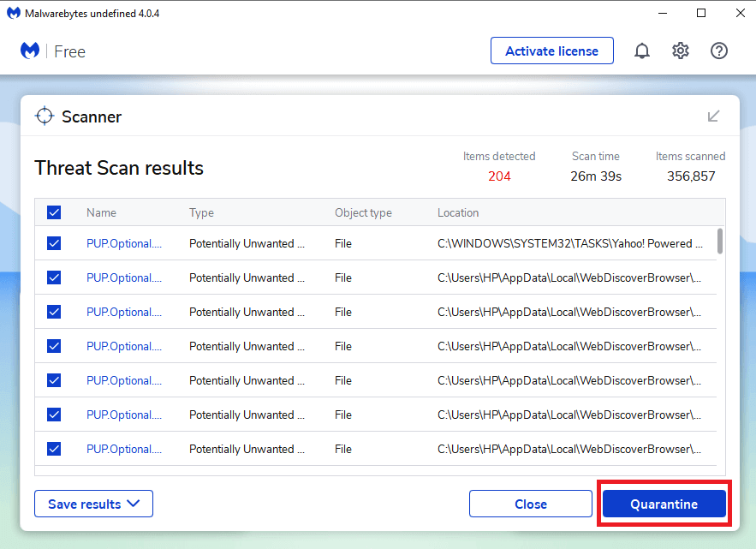The image size is (756, 549).
Task: Maximize the Malwarebytes window
Action: point(701,13)
